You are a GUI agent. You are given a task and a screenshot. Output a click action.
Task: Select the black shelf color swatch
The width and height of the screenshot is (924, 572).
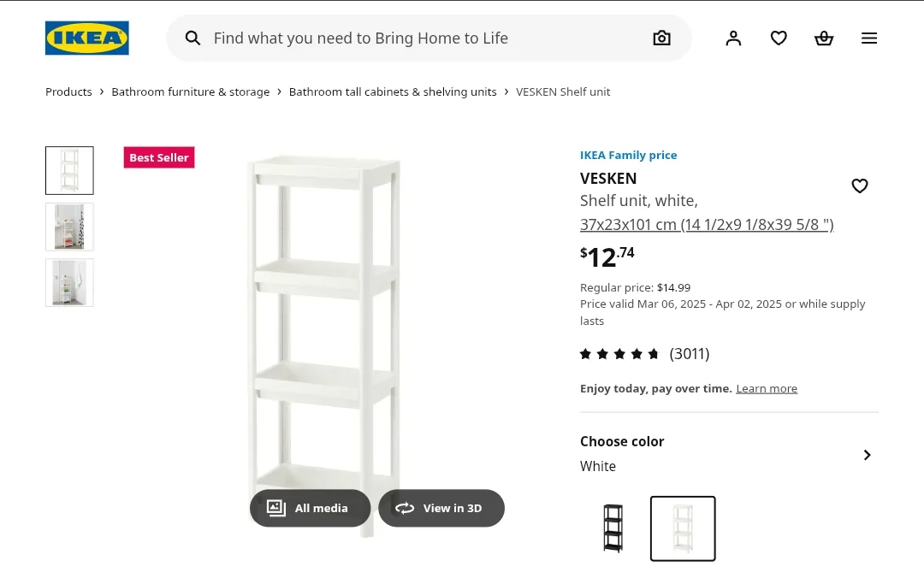(613, 528)
